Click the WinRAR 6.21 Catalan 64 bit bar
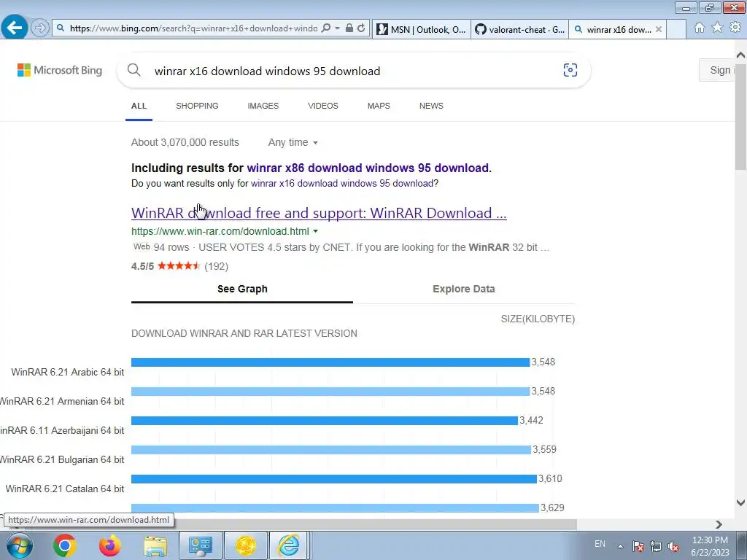747x560 pixels. click(334, 478)
